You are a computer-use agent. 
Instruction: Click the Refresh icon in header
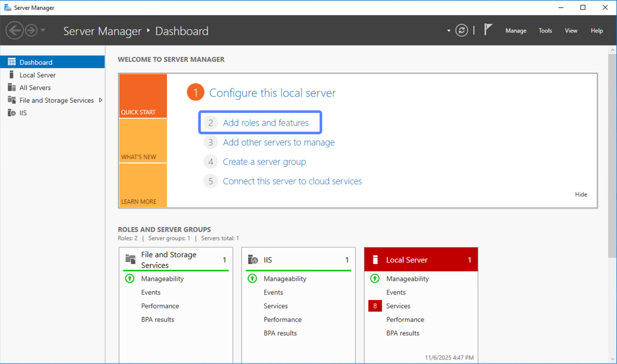[x=461, y=31]
